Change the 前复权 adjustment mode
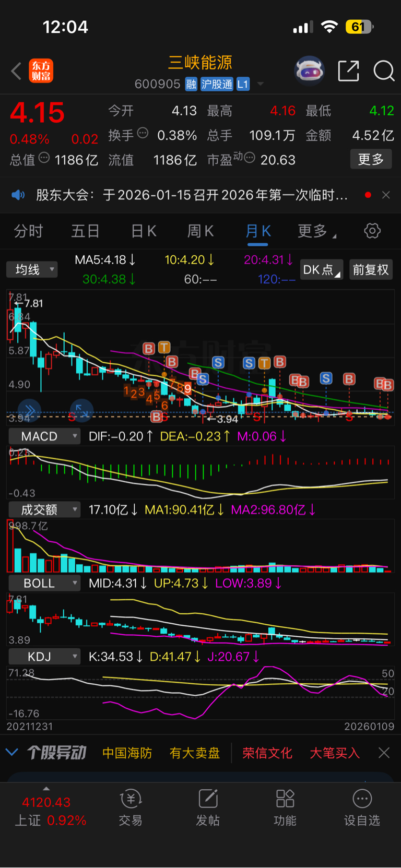This screenshot has width=401, height=868. tap(371, 269)
